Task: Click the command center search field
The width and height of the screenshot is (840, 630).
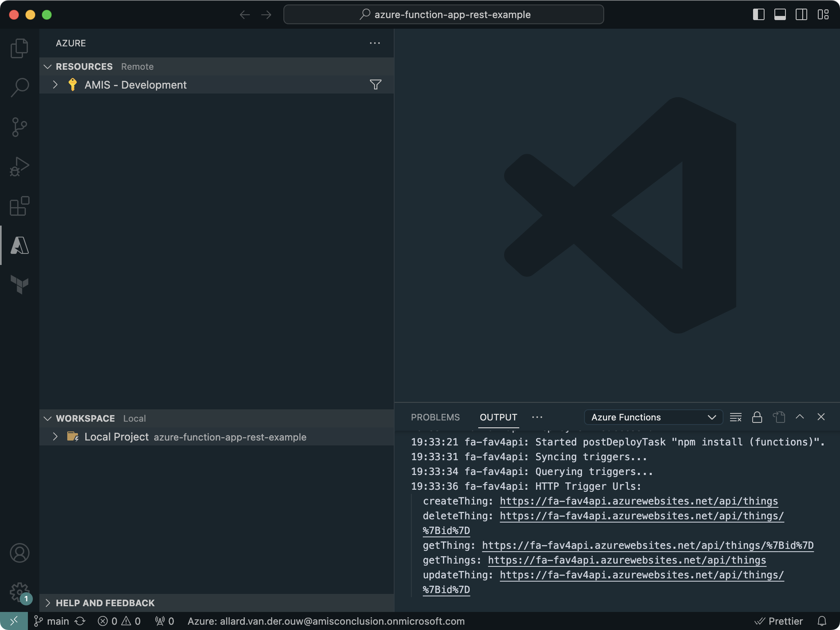Action: pyautogui.click(x=443, y=15)
